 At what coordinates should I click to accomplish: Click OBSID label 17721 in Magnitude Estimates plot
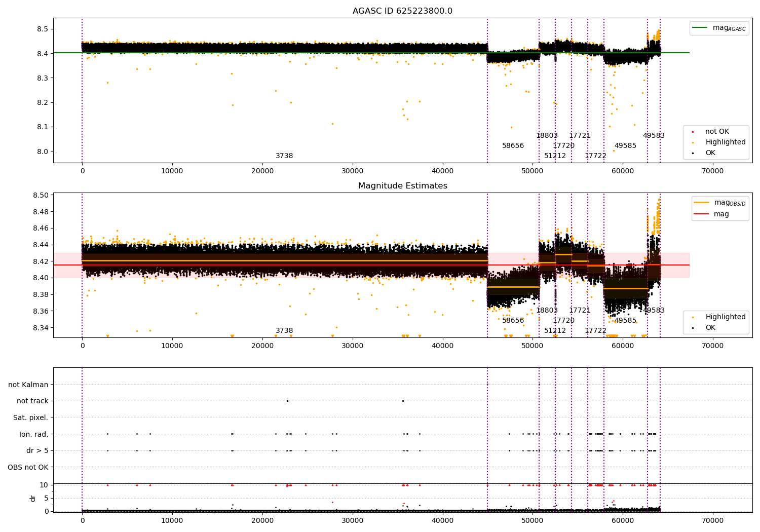pyautogui.click(x=580, y=311)
